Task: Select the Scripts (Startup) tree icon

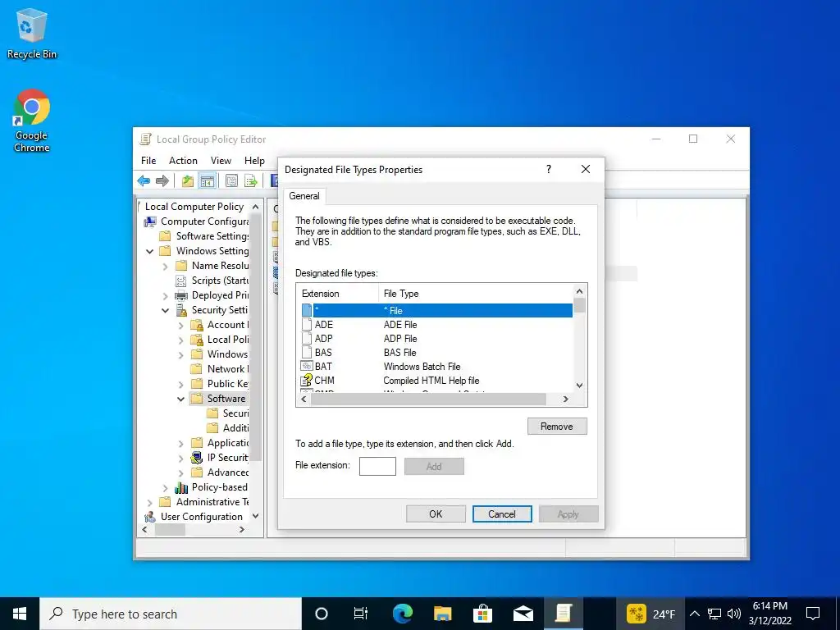Action: [181, 281]
